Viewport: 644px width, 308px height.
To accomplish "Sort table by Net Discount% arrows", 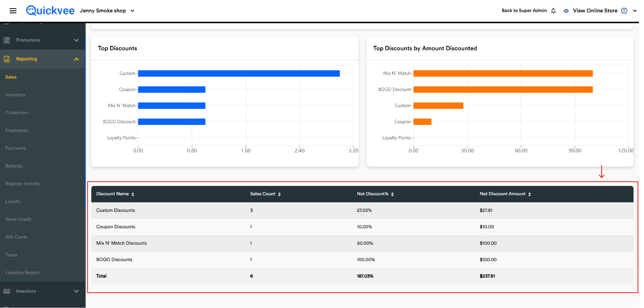I will click(392, 194).
